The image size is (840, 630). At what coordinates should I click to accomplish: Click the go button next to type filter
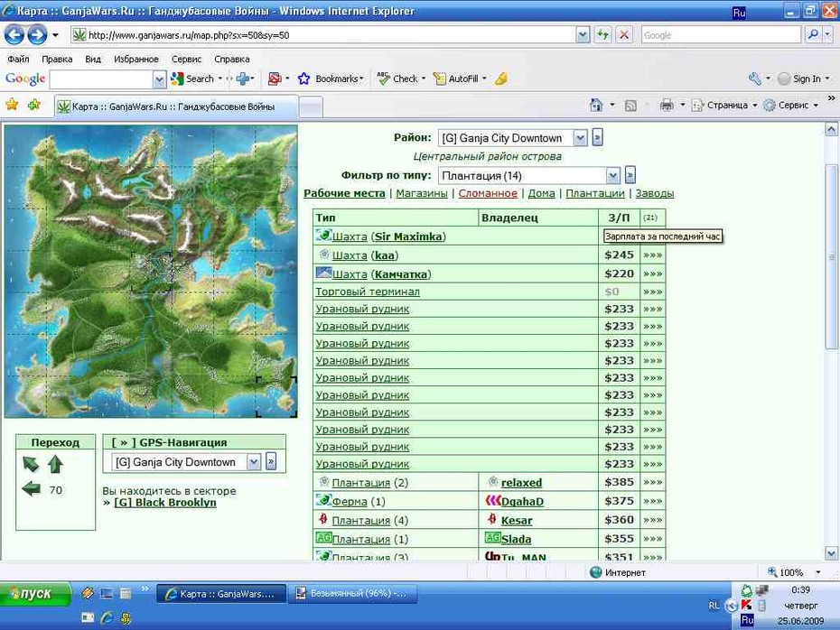(x=630, y=175)
